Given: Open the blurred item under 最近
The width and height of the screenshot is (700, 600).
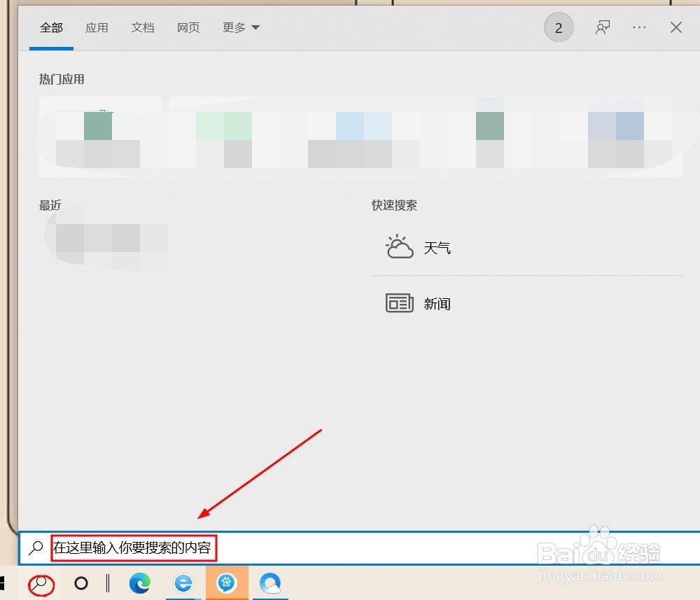Looking at the screenshot, I should point(107,238).
